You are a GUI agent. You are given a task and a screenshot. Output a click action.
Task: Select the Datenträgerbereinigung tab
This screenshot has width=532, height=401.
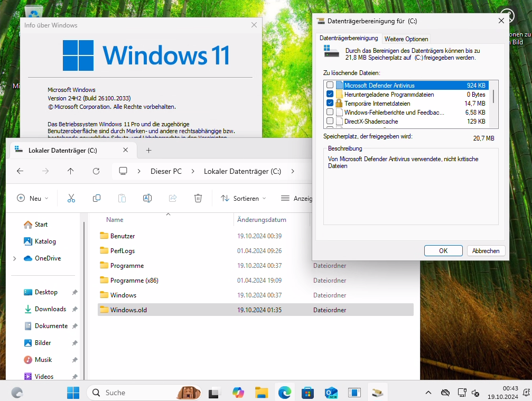(x=349, y=38)
